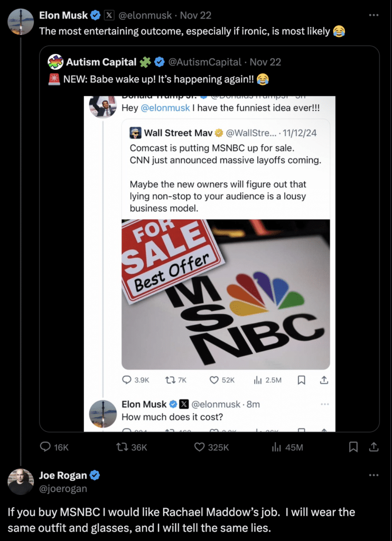
Task: Share Elon Musk's main post
Action: point(374,447)
